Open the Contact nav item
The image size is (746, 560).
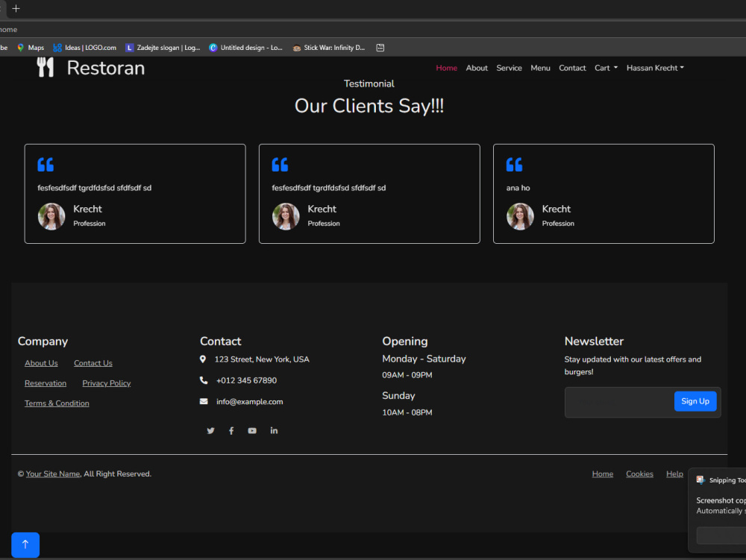(572, 68)
